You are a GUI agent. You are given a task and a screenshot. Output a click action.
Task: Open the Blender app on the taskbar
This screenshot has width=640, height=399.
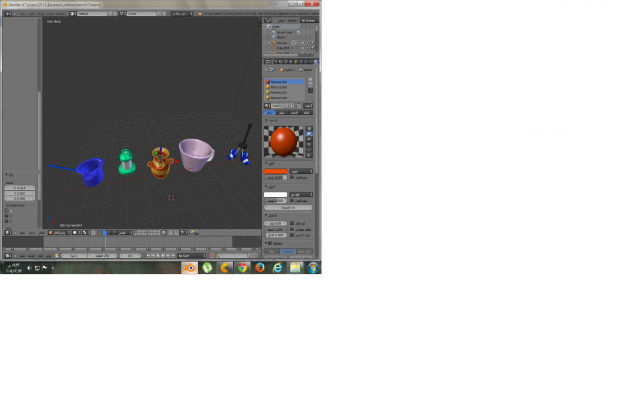189,268
